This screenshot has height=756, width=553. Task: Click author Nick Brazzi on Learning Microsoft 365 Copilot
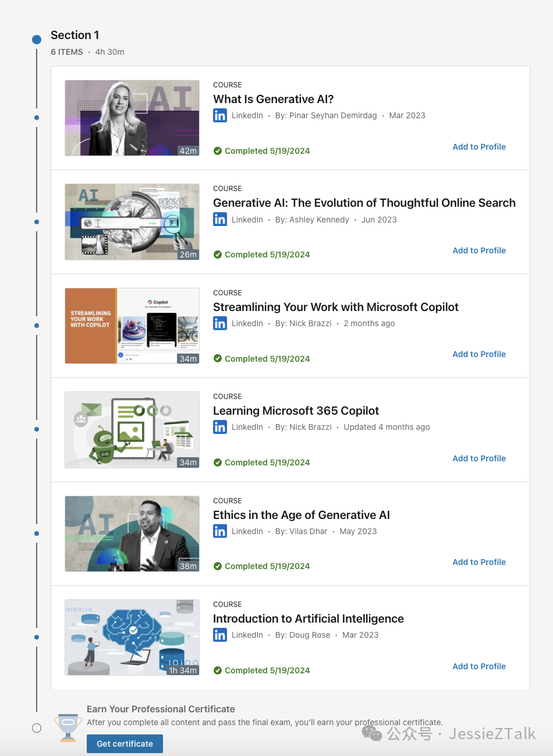pos(310,427)
